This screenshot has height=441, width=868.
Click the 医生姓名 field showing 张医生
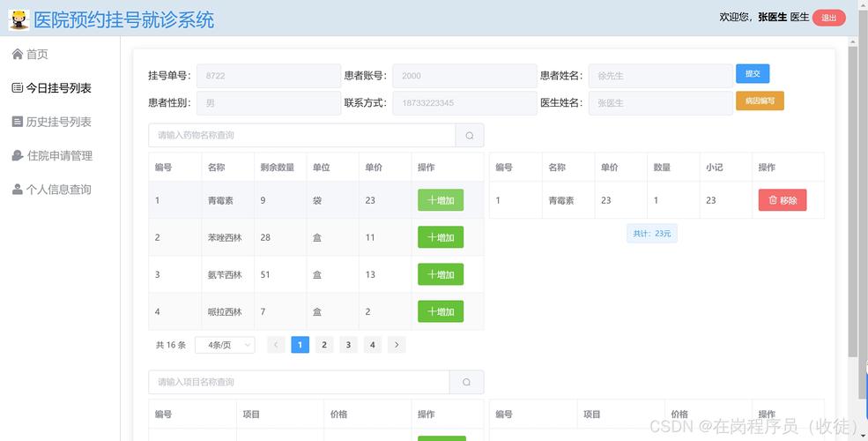click(660, 103)
